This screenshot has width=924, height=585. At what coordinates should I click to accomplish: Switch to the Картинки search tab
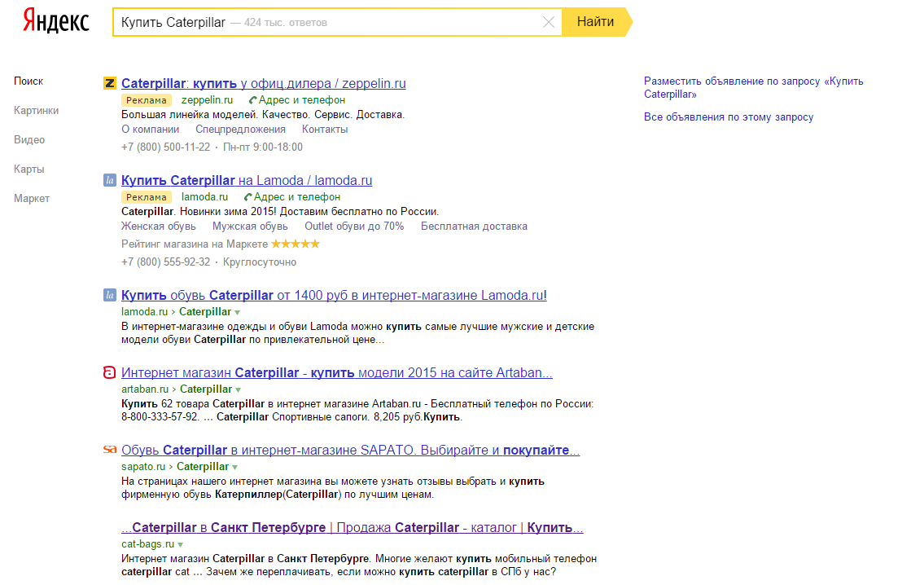(36, 110)
